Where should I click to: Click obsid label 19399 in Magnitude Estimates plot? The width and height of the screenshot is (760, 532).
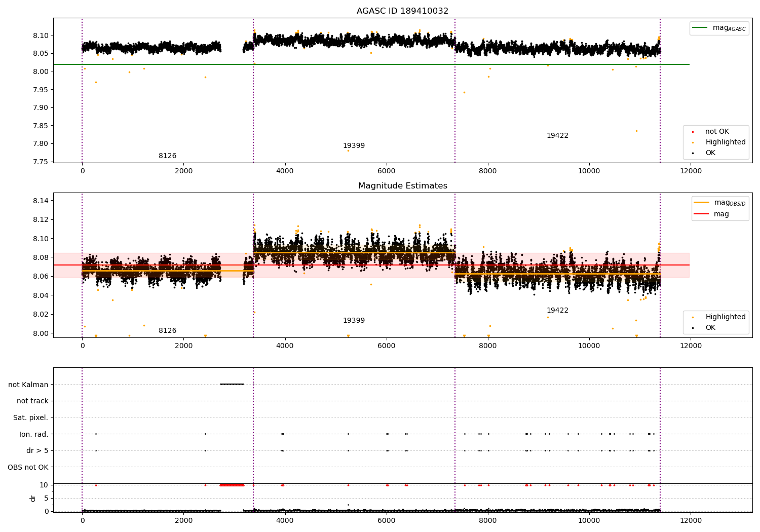(x=354, y=321)
